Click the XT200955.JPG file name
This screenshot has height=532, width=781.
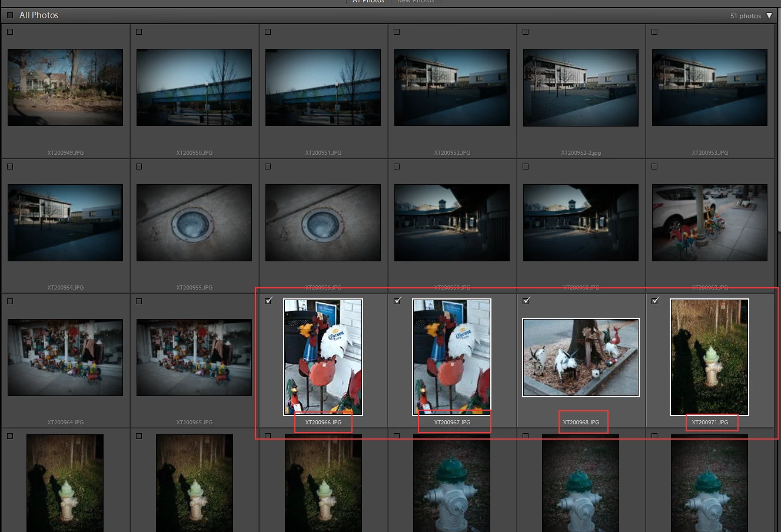pyautogui.click(x=194, y=288)
